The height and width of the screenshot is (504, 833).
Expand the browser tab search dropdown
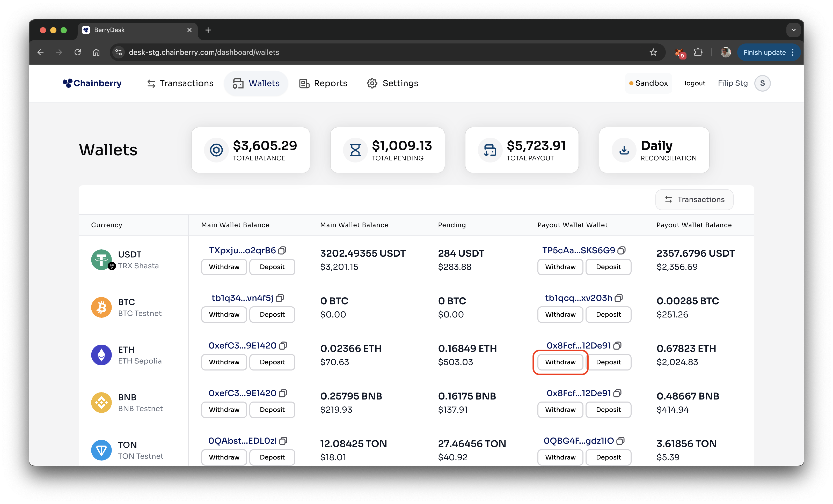tap(793, 30)
